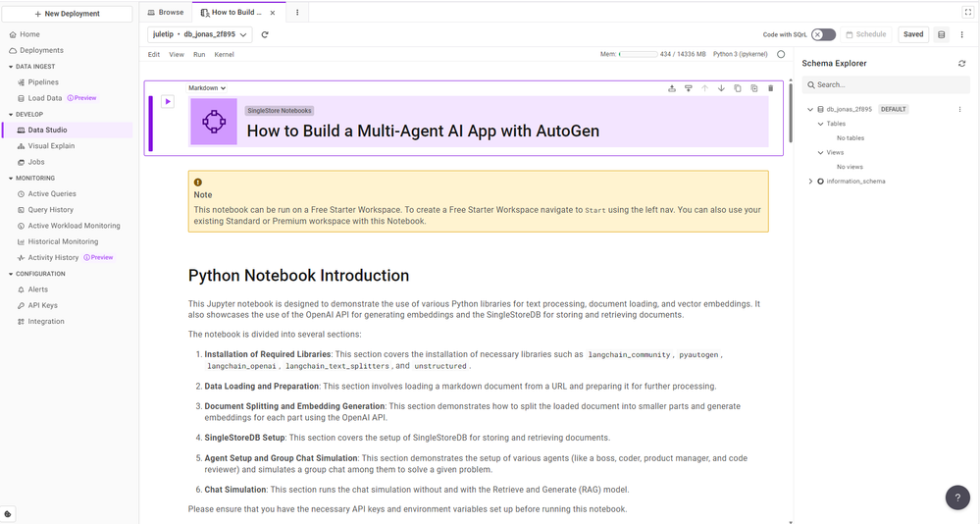Expand information_schema database
The image size is (980, 524).
(x=810, y=182)
